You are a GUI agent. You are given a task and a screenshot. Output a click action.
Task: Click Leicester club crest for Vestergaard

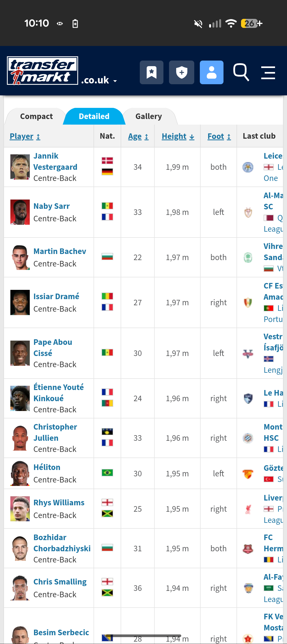point(248,167)
